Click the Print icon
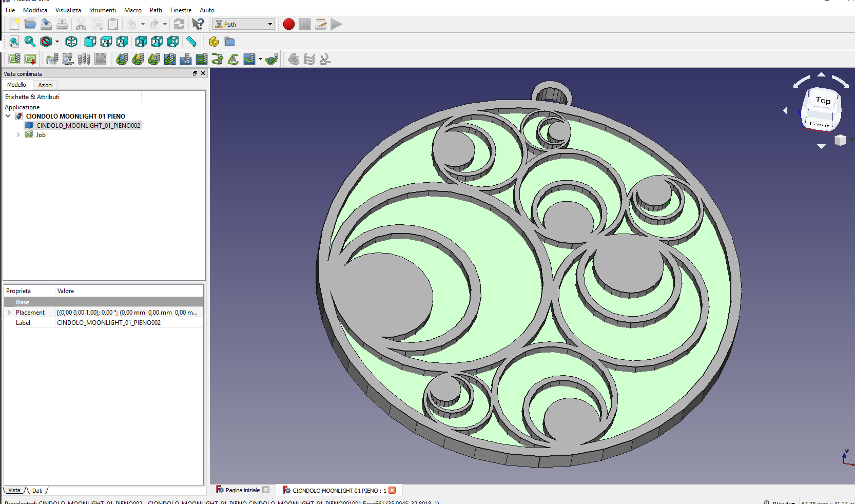Image resolution: width=855 pixels, height=504 pixels. [x=62, y=24]
